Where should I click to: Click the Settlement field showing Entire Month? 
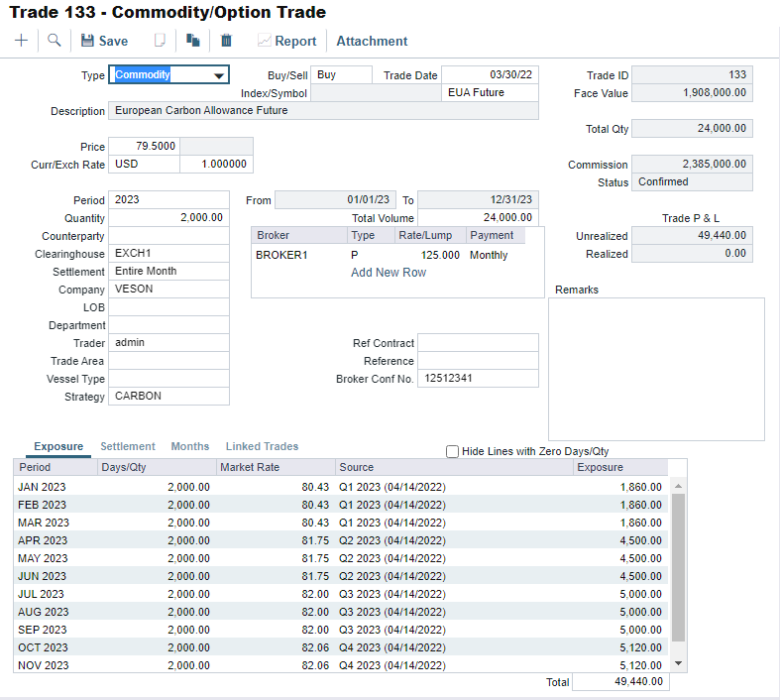click(x=168, y=272)
